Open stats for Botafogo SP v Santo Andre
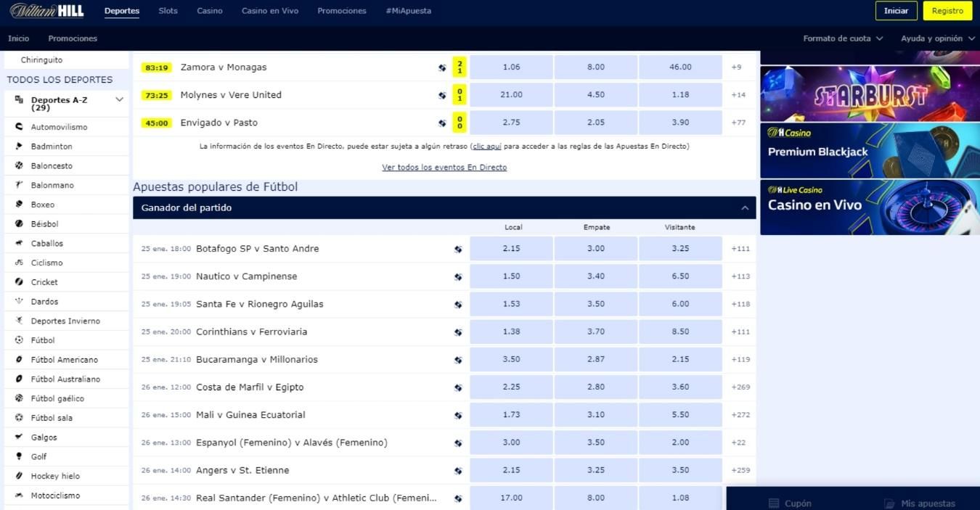 457,248
